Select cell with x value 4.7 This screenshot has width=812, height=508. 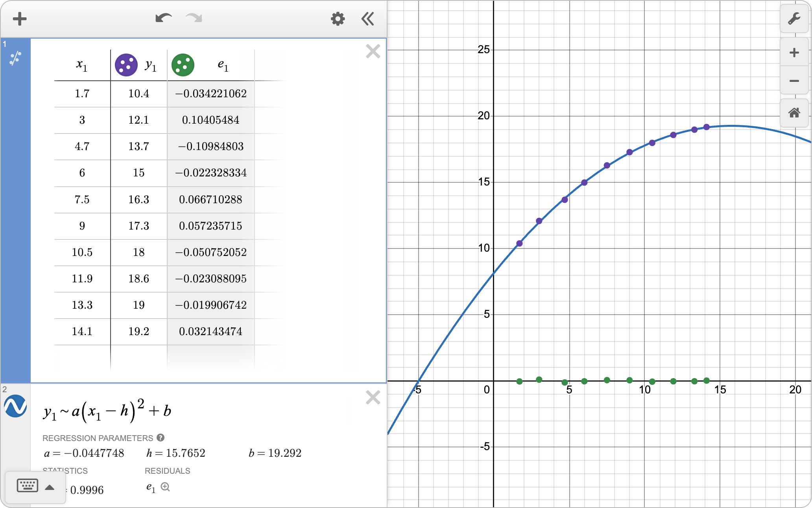coord(82,146)
